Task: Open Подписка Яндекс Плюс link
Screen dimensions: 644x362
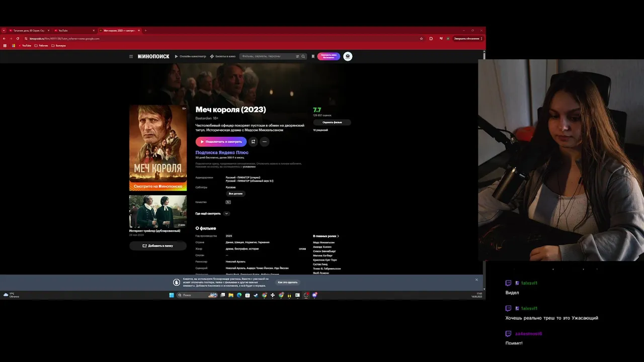Action: click(x=222, y=152)
